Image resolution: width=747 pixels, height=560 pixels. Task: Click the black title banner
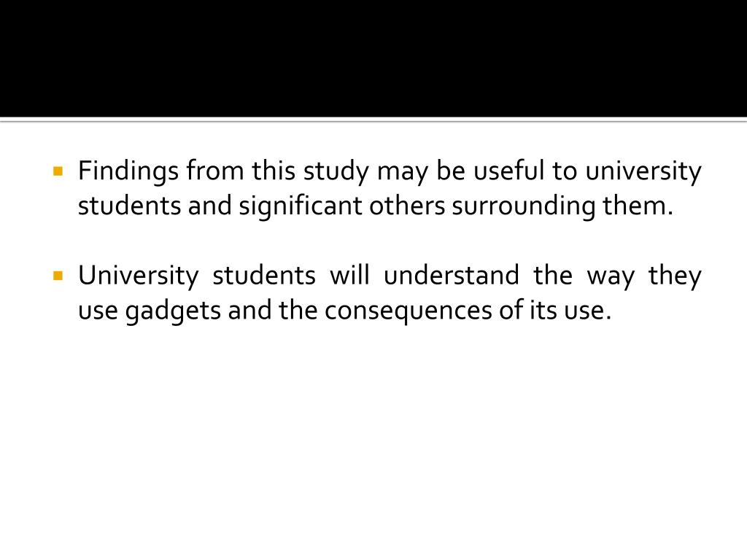tap(373, 58)
